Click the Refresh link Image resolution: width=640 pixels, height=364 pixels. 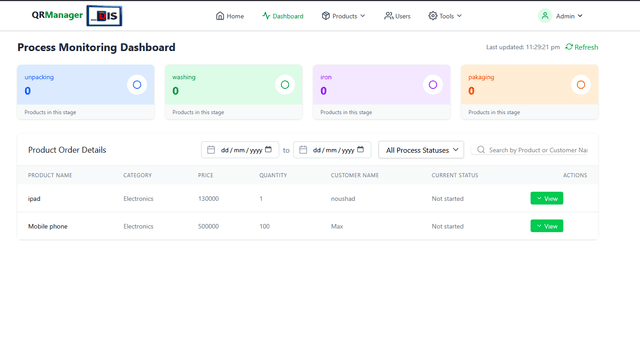click(582, 47)
